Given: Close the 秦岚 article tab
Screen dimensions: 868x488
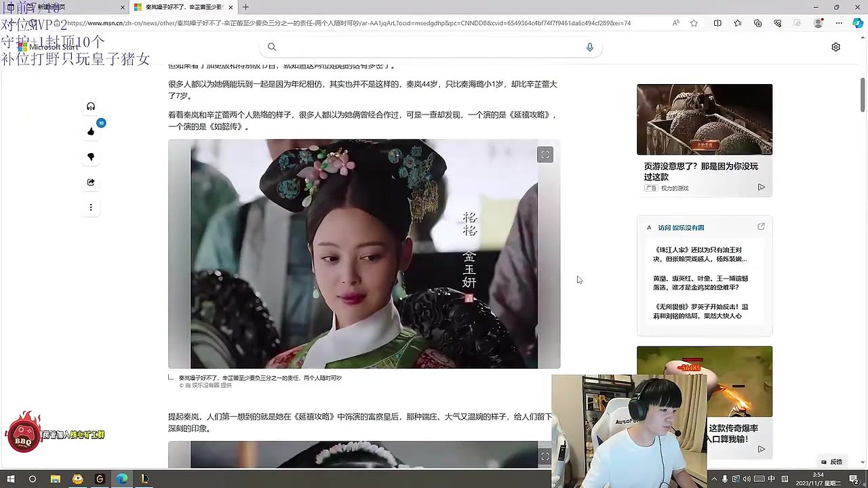Looking at the screenshot, I should pyautogui.click(x=231, y=7).
